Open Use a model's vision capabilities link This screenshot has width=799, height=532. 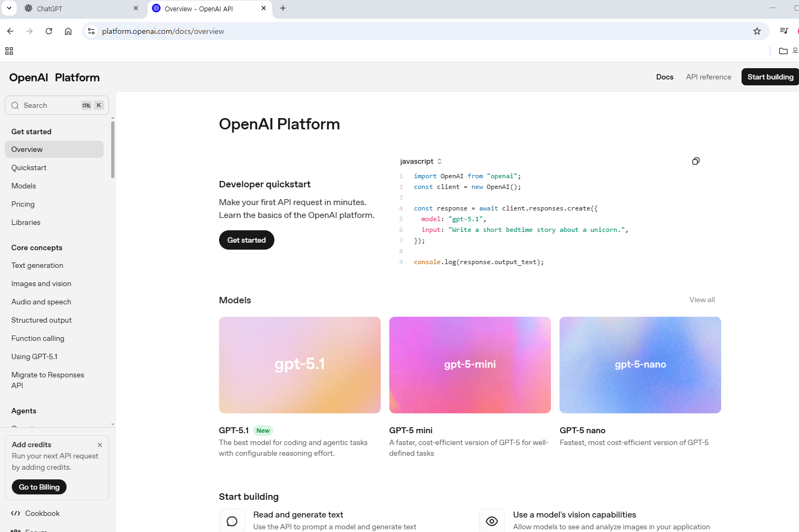[575, 514]
